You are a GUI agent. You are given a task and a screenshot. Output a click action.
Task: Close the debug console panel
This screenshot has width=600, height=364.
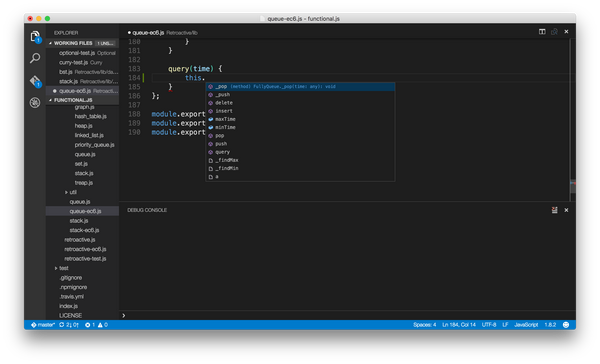tap(566, 210)
